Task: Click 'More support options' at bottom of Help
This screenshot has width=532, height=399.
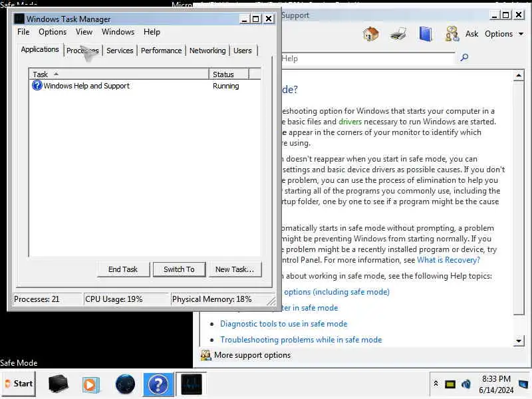Action: pos(246,355)
